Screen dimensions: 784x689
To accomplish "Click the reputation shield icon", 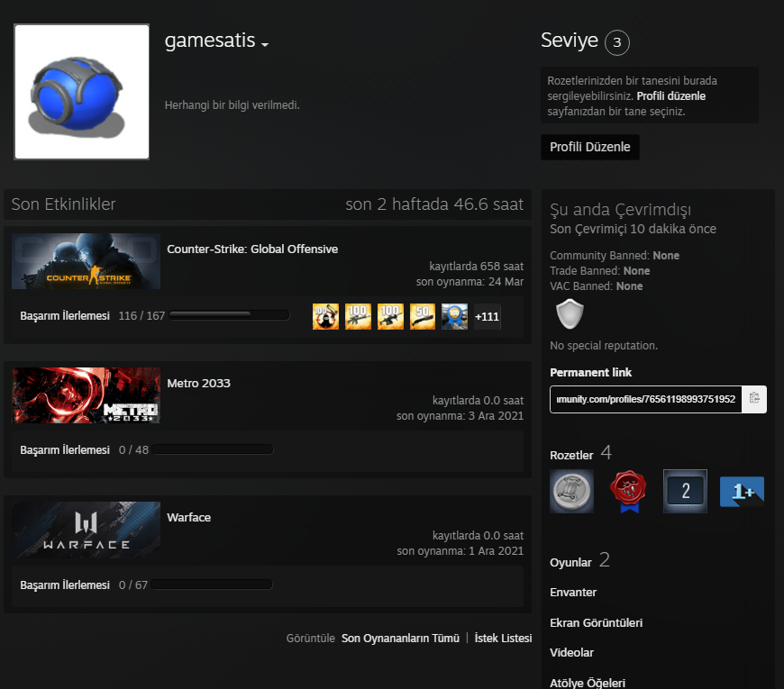I will click(570, 313).
